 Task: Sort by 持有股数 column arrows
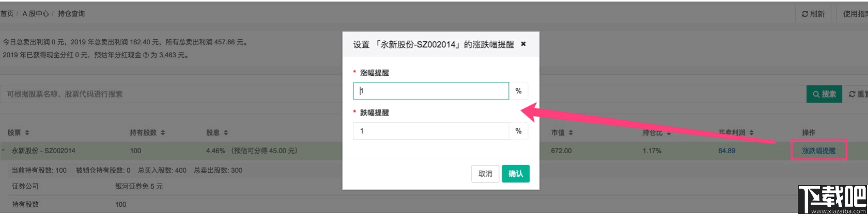[x=163, y=133]
